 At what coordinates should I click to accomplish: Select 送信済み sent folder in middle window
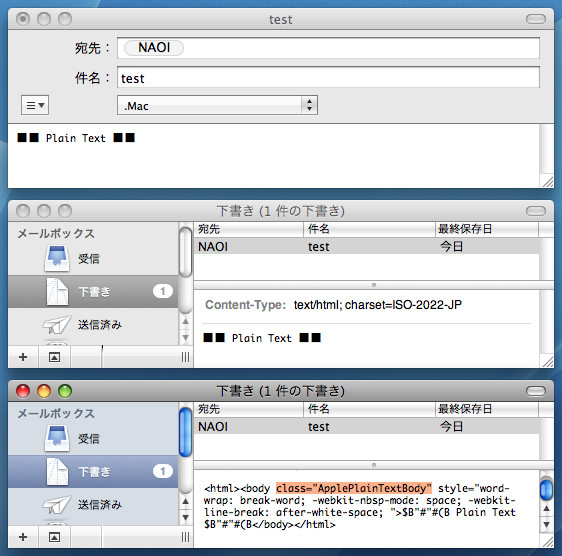93,325
